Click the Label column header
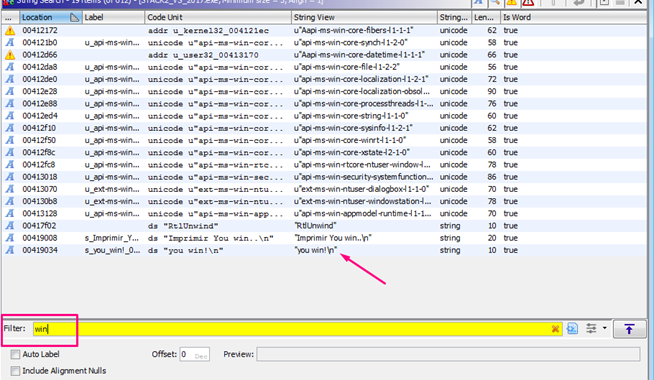The height and width of the screenshot is (380, 654). (113, 18)
